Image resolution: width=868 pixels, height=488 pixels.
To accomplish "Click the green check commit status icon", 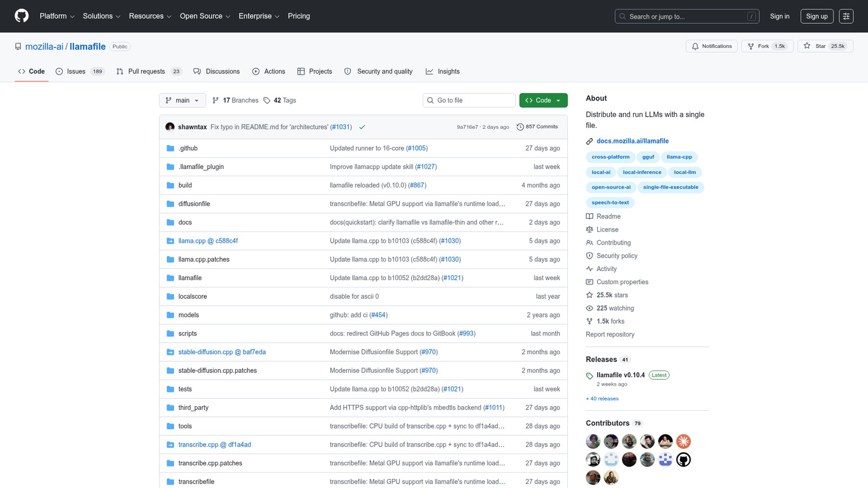I will point(362,127).
